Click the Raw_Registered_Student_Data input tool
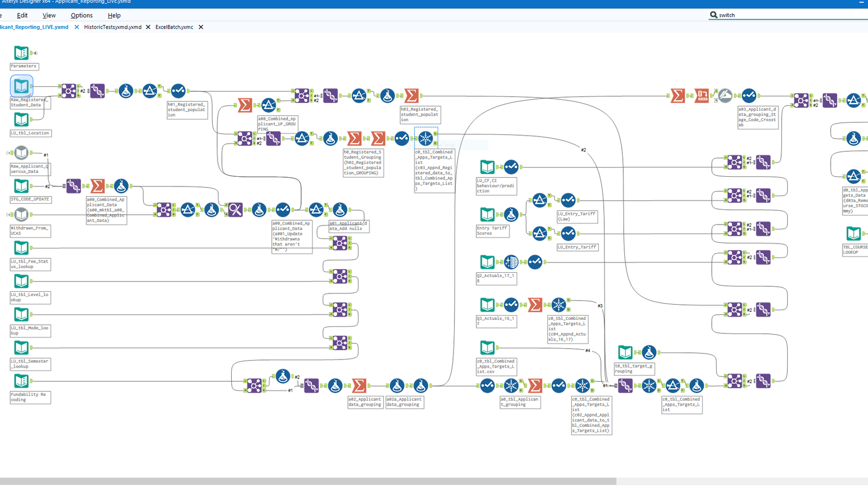The image size is (868, 488). coord(21,86)
